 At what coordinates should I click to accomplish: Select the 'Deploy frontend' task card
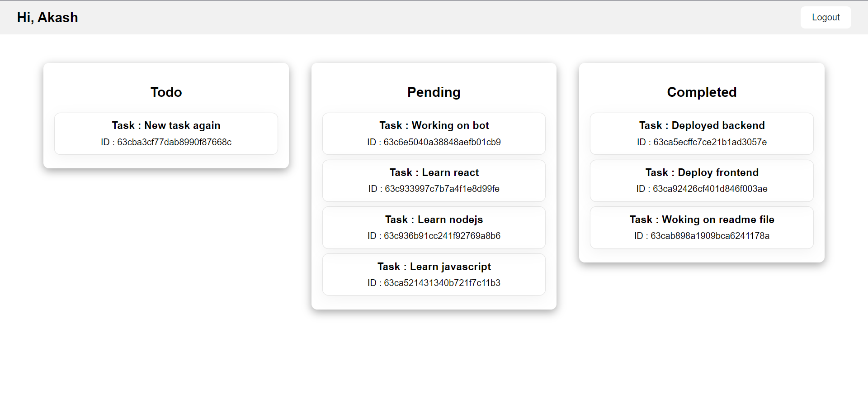pyautogui.click(x=701, y=181)
